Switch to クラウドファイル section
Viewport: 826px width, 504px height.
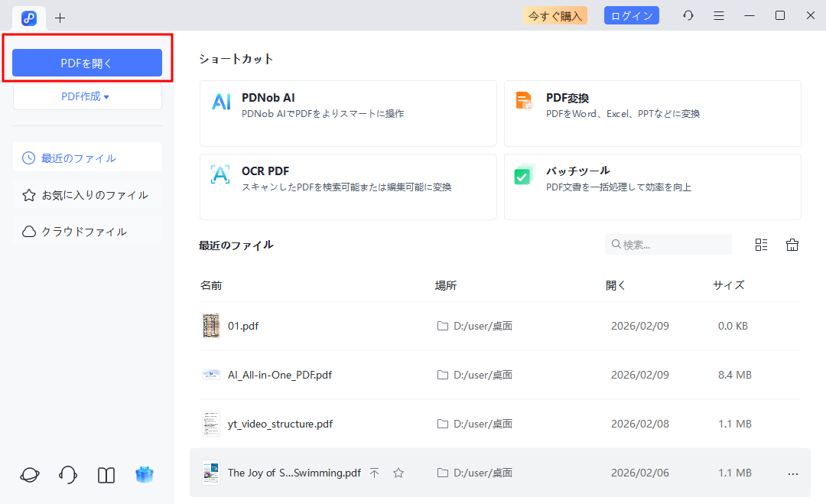[x=86, y=231]
